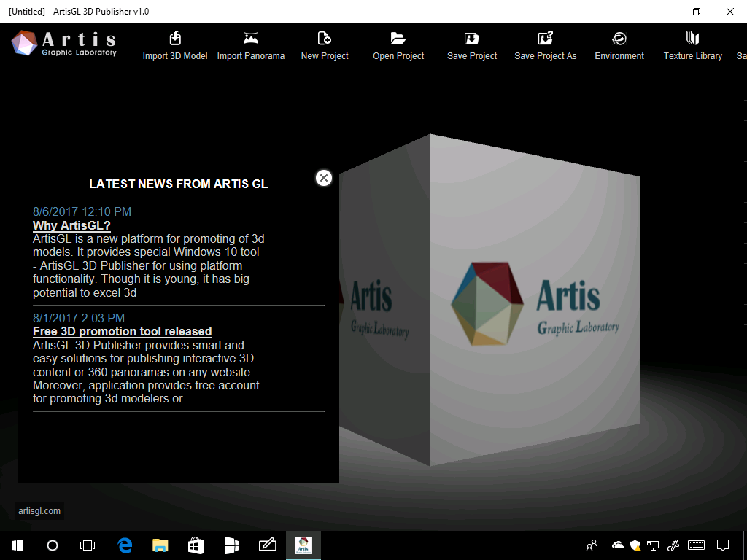Open the Import Panorama tool

[251, 46]
